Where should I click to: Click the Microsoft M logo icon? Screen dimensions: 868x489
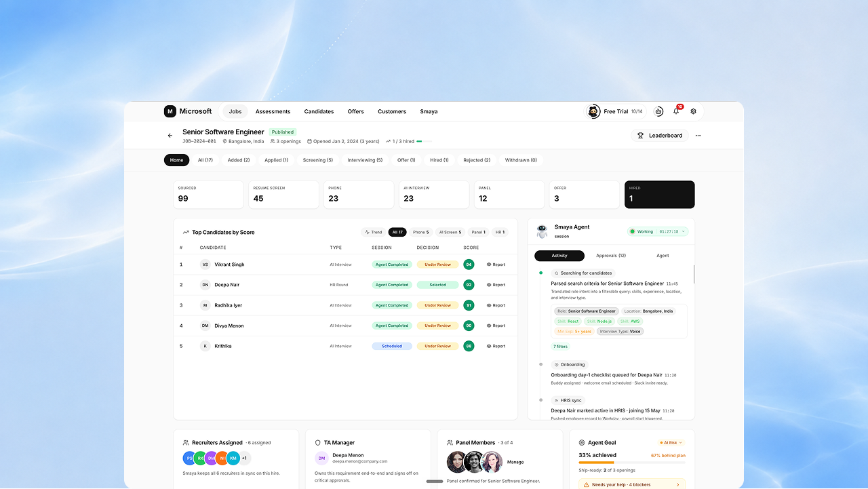(170, 111)
